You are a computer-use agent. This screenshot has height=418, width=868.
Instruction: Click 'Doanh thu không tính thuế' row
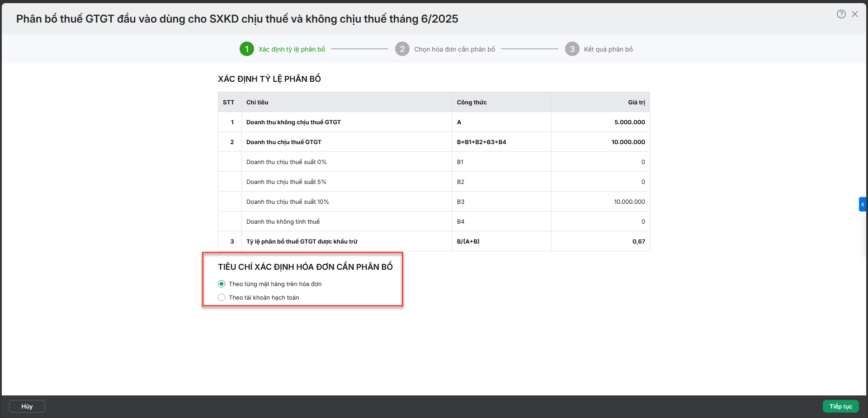coord(434,221)
